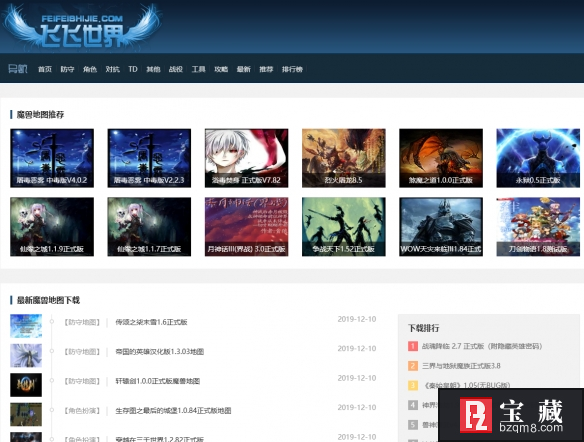Open the 首页 navigation item
This screenshot has height=442, width=584.
[45, 69]
